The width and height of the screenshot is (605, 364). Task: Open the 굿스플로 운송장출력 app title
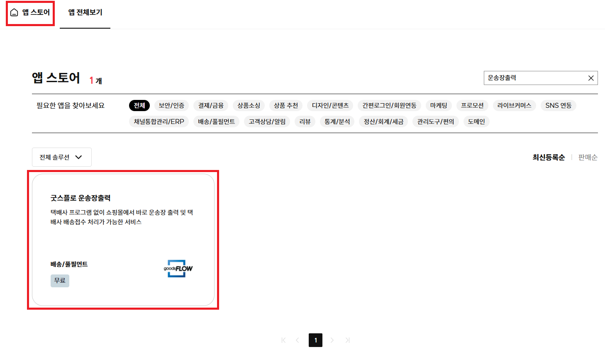point(81,198)
